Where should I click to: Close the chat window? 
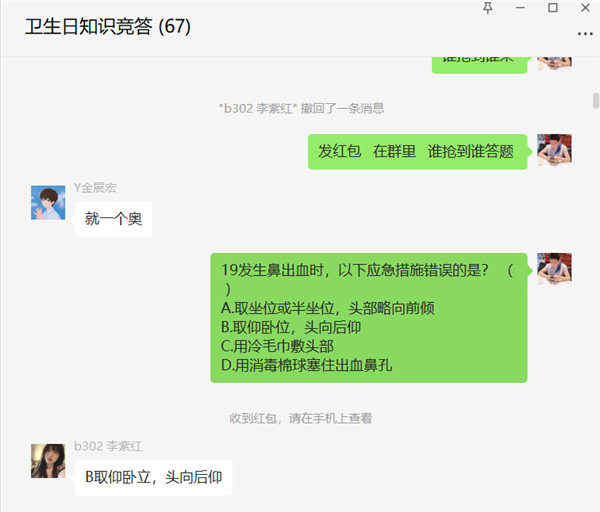(x=585, y=8)
